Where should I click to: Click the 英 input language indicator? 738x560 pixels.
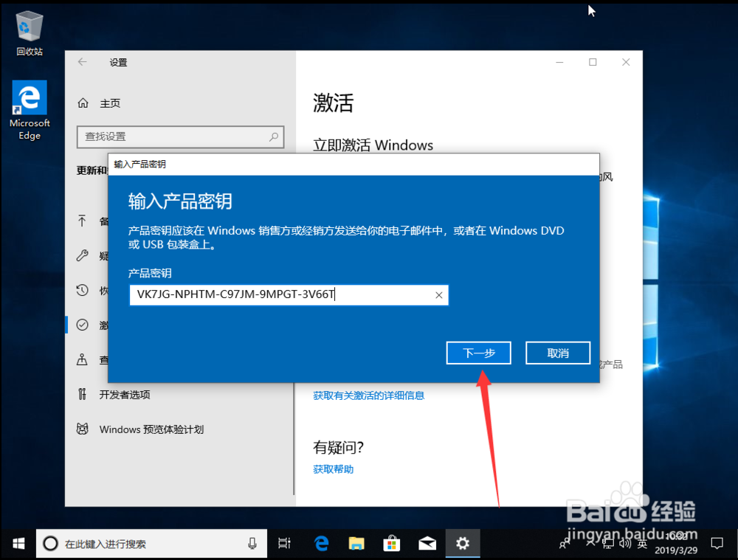(x=642, y=544)
